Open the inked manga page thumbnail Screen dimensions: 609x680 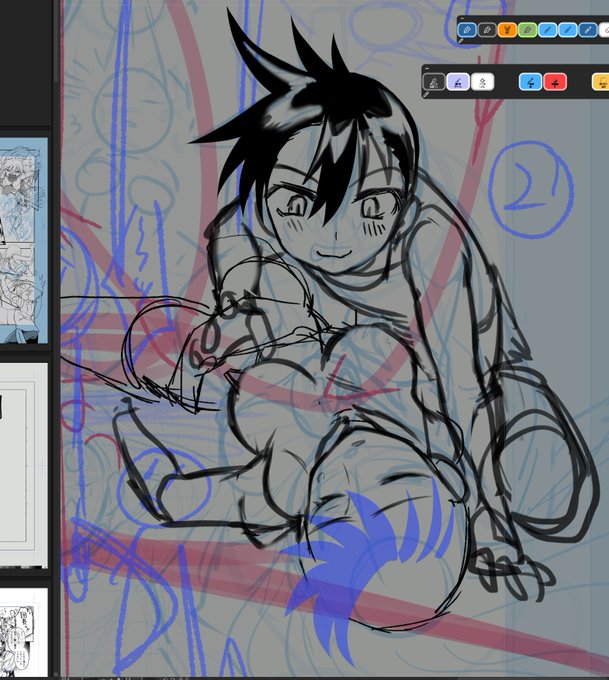[x=24, y=632]
